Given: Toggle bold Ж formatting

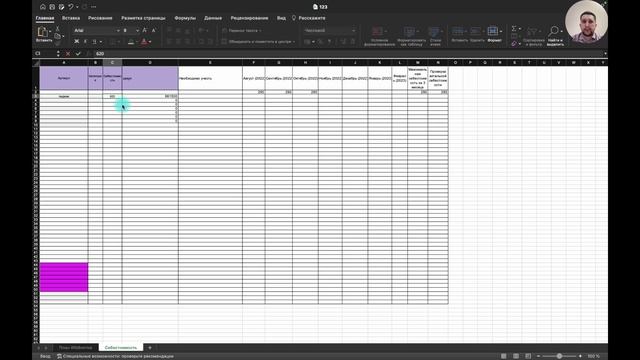Looking at the screenshot, I should (x=76, y=42).
